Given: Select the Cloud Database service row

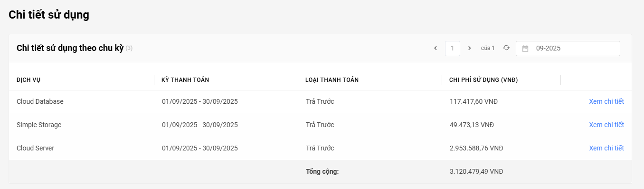Looking at the screenshot, I should 320,101.
